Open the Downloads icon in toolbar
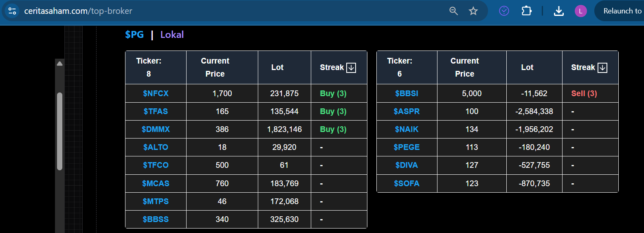This screenshot has width=644, height=233. (559, 11)
